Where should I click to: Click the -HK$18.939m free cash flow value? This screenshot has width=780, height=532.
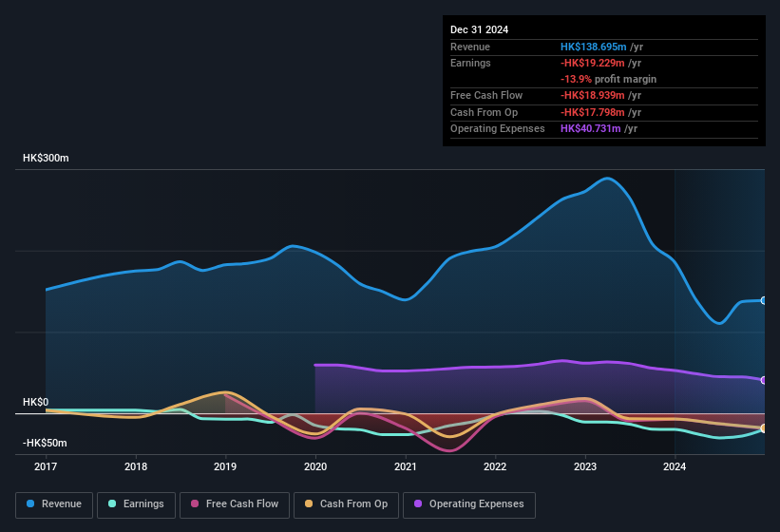pyautogui.click(x=592, y=95)
